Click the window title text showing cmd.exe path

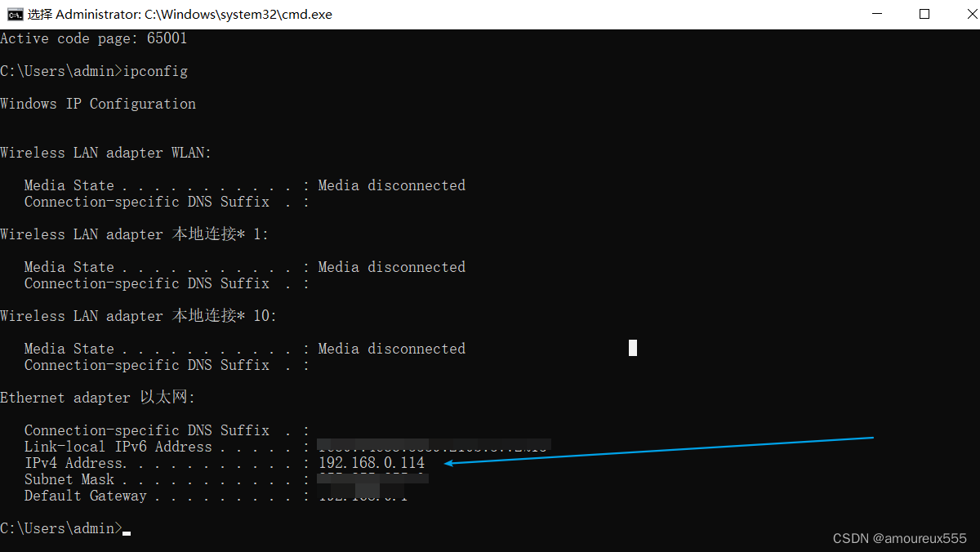point(180,14)
